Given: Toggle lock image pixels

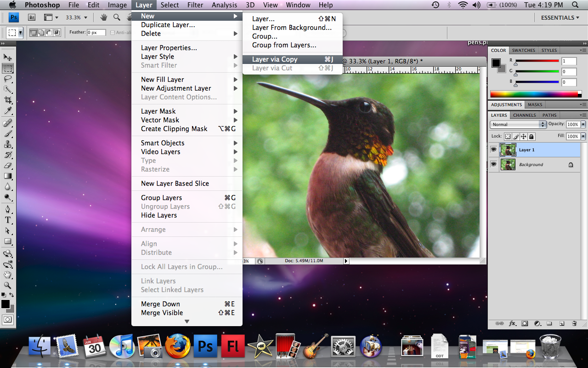Looking at the screenshot, I should coord(515,137).
